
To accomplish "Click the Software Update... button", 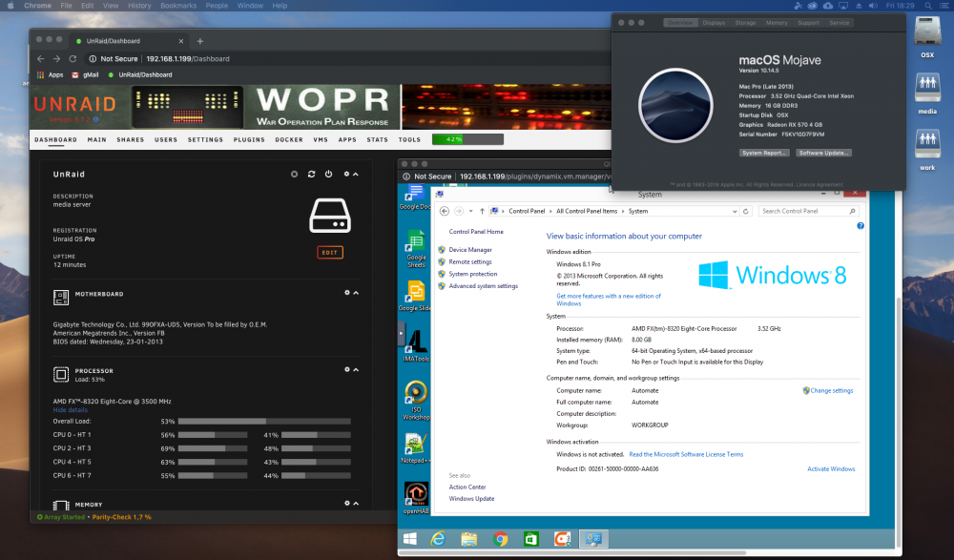I will tap(823, 153).
